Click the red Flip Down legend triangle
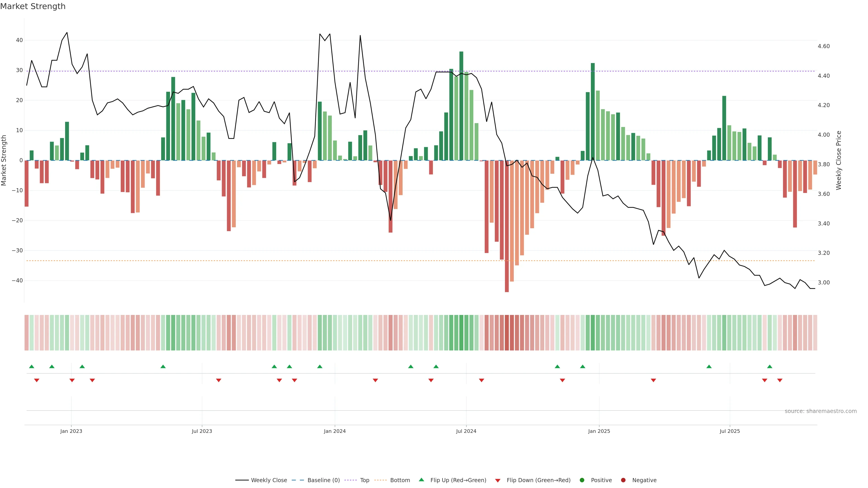The image size is (868, 488). pyautogui.click(x=498, y=481)
